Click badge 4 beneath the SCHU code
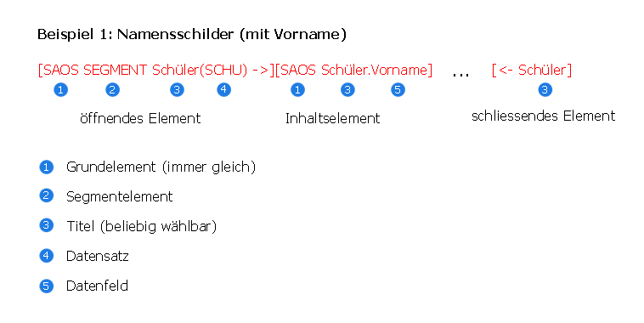 [x=223, y=89]
